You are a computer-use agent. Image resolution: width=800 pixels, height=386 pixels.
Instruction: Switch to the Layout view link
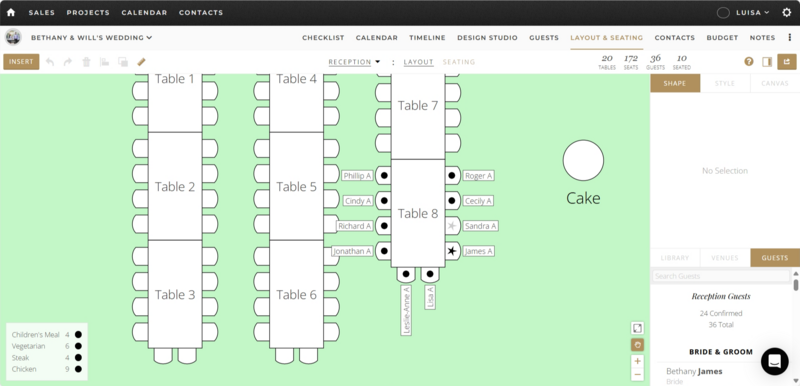(x=418, y=62)
